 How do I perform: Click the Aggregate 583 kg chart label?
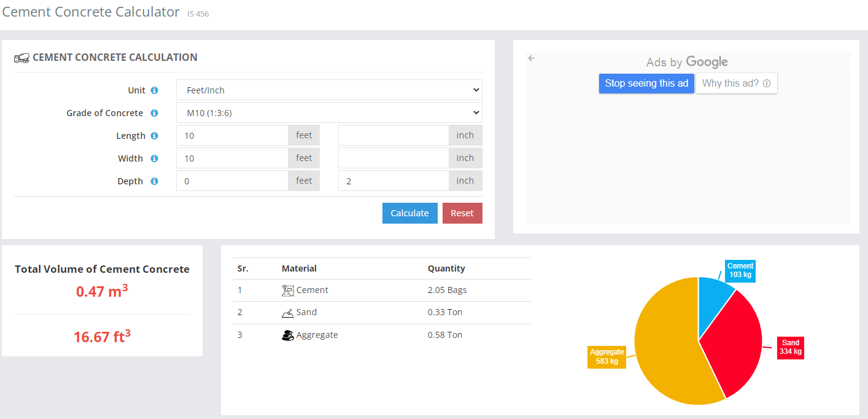(x=607, y=356)
